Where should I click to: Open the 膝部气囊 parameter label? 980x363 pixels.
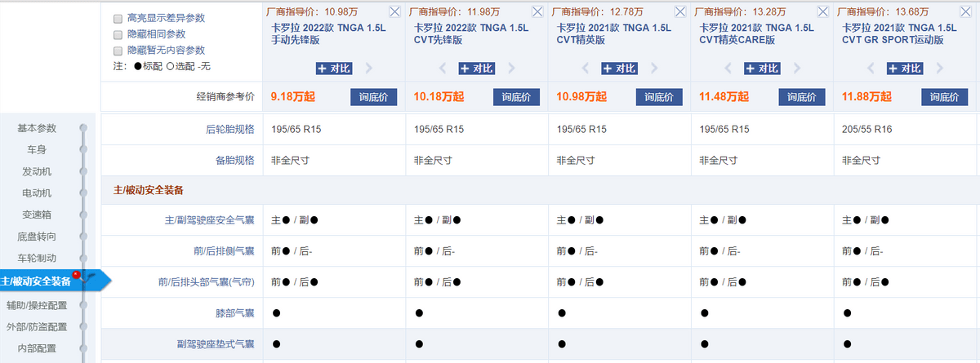[235, 313]
